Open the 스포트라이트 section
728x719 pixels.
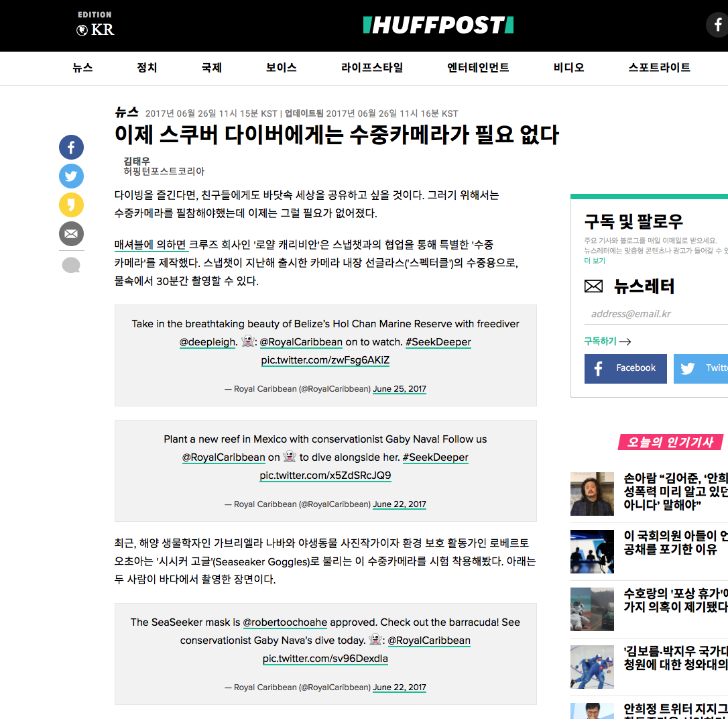659,68
